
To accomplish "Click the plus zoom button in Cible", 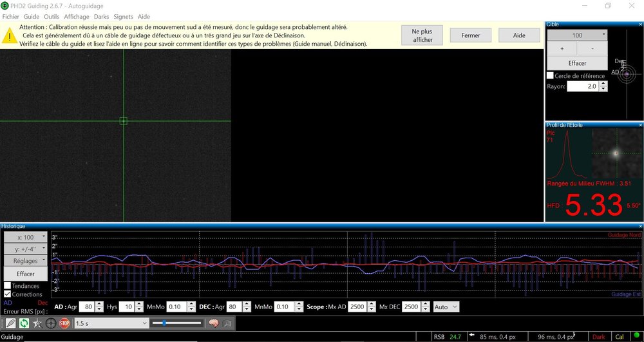I will (x=562, y=48).
